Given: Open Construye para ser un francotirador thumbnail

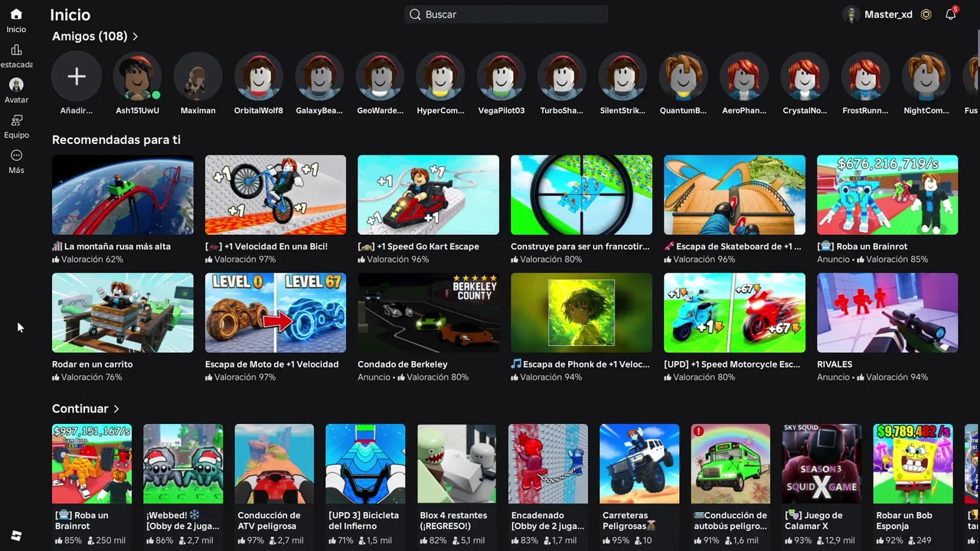Looking at the screenshot, I should [x=582, y=195].
